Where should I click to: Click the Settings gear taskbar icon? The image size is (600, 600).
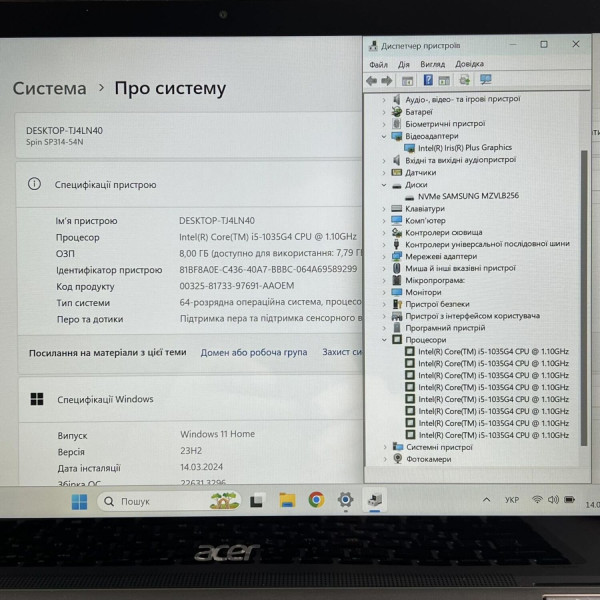coord(346,500)
